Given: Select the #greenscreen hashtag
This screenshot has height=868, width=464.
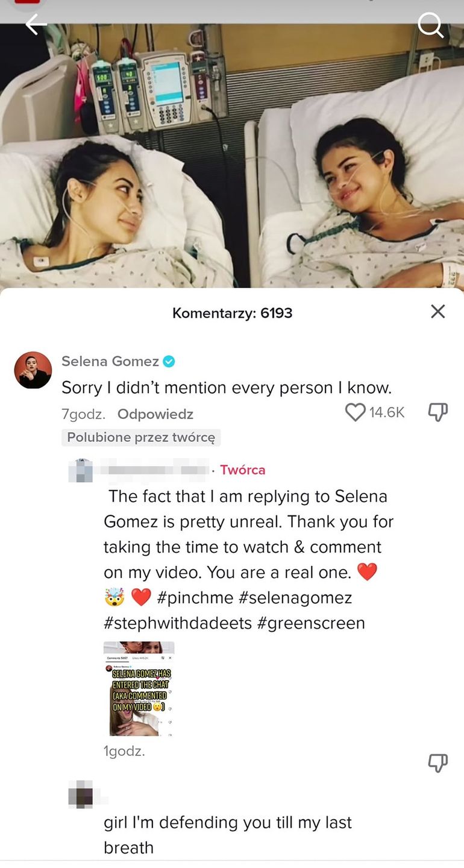Looking at the screenshot, I should tap(311, 623).
